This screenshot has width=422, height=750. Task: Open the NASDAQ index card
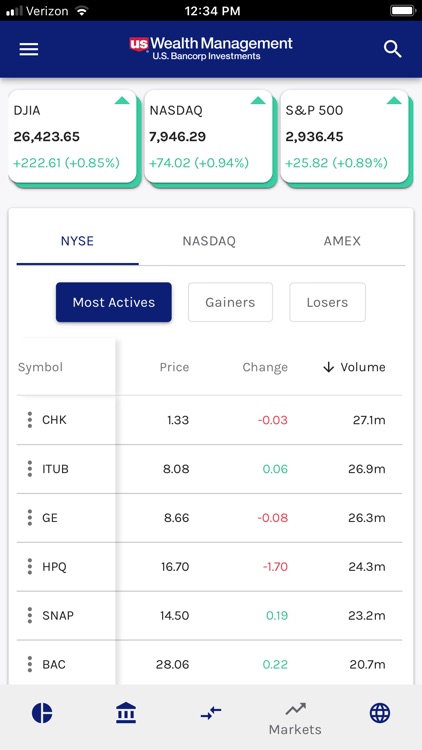pos(208,136)
